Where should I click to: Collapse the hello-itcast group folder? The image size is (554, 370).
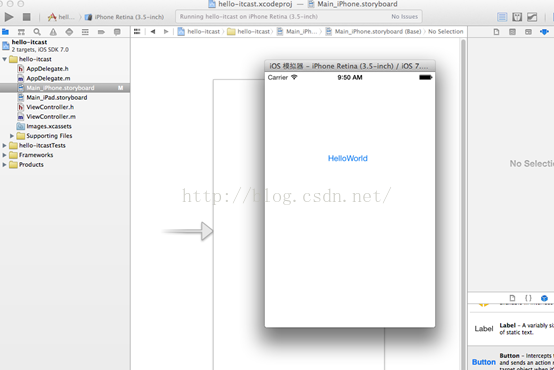tap(5, 59)
